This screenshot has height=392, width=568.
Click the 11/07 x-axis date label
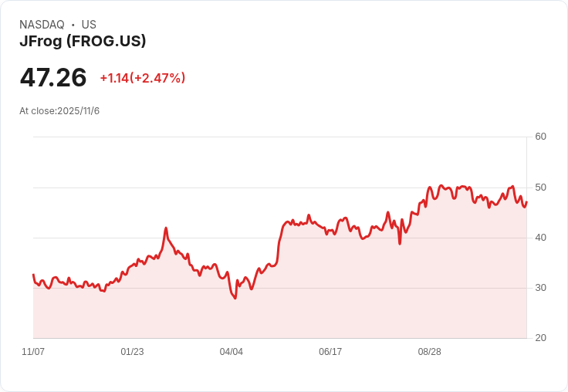(x=33, y=352)
